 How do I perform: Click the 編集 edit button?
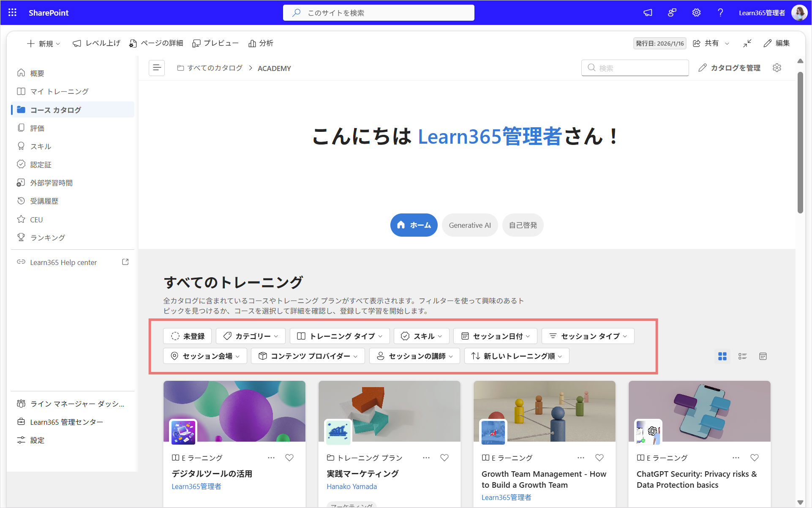777,43
